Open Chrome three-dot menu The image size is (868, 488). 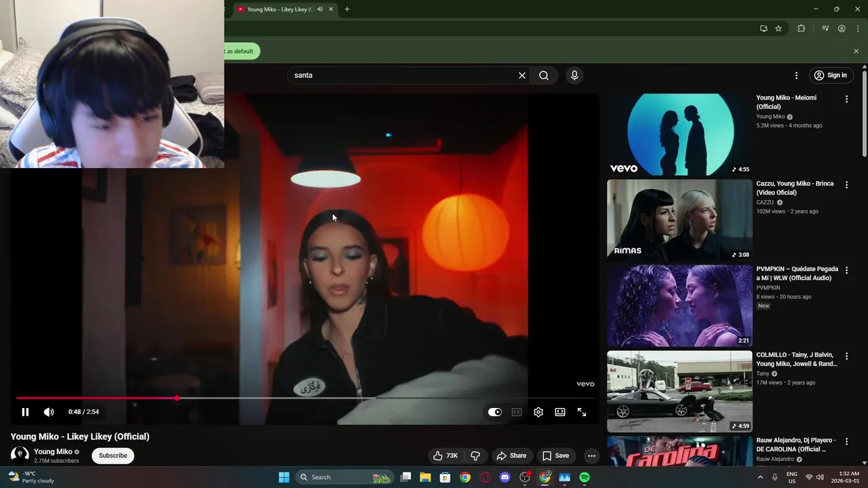point(858,28)
